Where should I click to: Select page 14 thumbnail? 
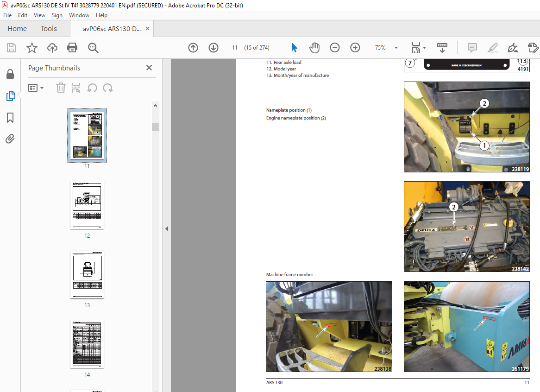point(87,344)
